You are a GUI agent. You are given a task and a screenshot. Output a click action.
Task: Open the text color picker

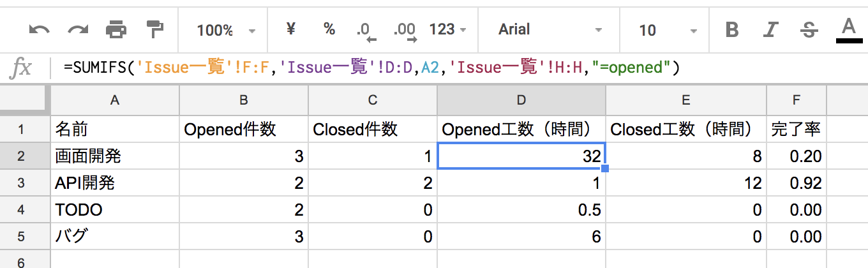pyautogui.click(x=848, y=30)
